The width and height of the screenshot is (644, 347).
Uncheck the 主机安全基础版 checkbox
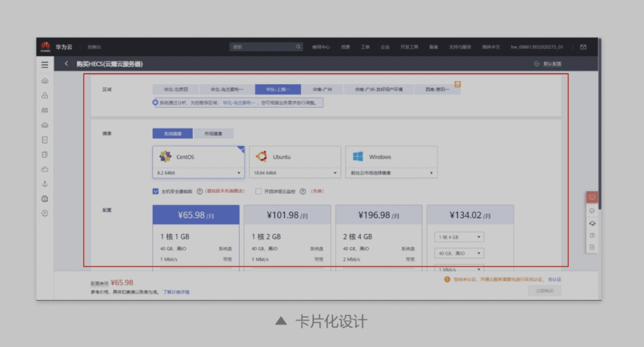point(156,191)
